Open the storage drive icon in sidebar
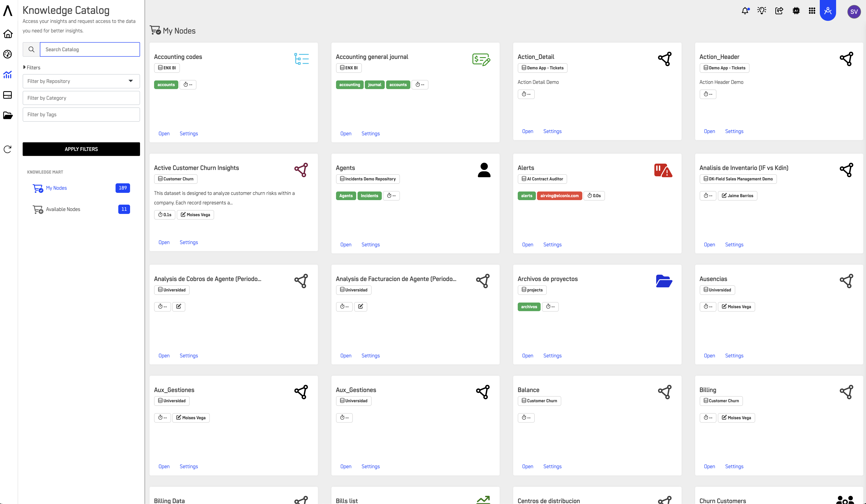866x504 pixels. tap(7, 95)
